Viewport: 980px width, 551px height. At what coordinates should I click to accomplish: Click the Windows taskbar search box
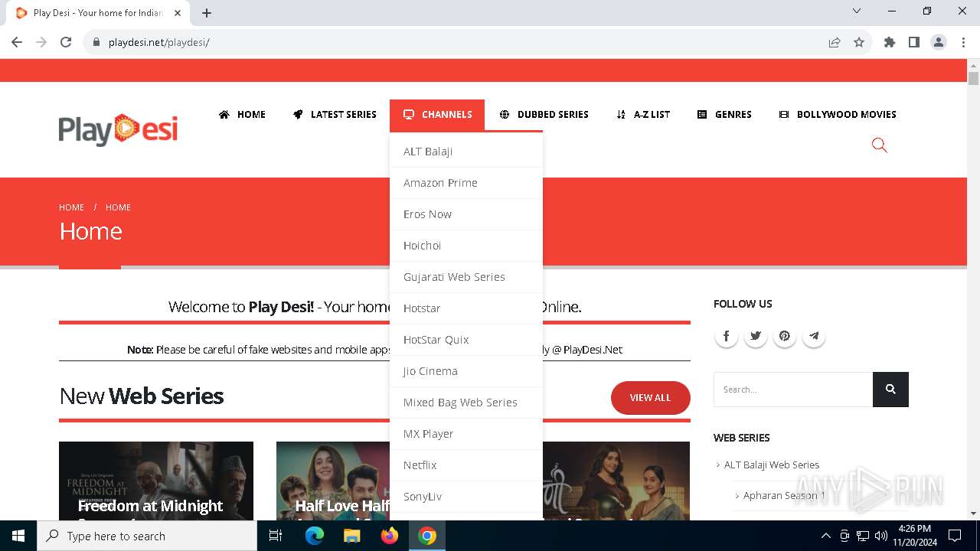147,536
